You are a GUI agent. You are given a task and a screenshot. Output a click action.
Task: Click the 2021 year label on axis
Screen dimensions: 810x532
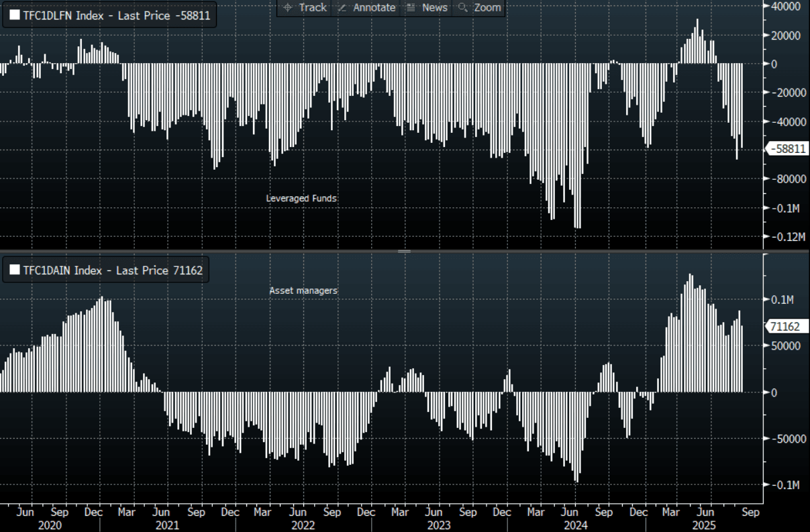point(166,525)
